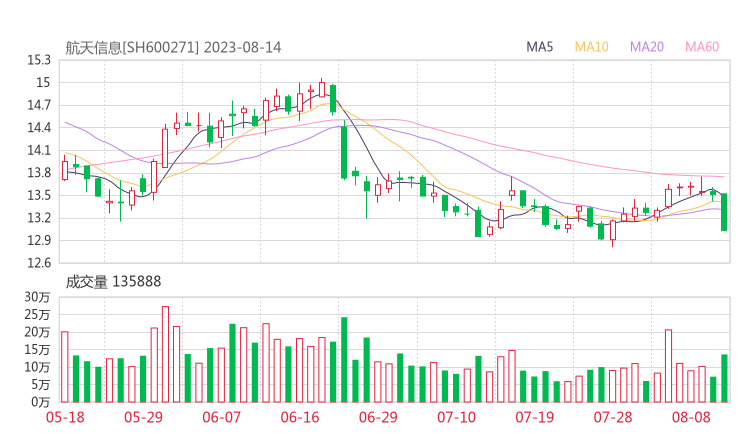Click the 12.6 price axis label
740x440 pixels.
[x=39, y=263]
